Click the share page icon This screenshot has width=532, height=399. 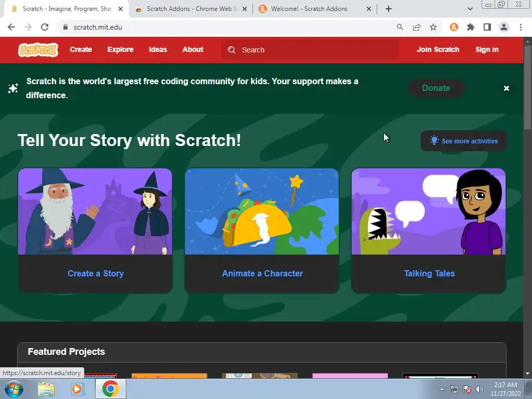tap(417, 27)
